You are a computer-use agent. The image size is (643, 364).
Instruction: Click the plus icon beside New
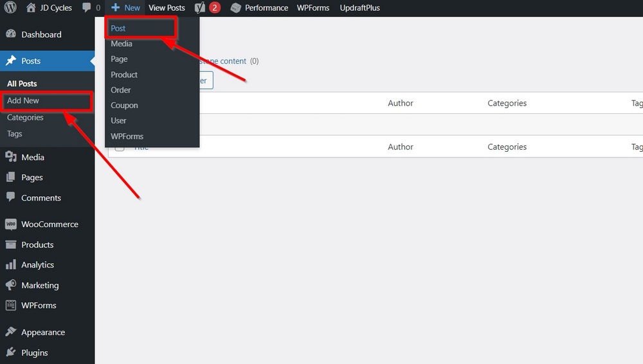116,7
